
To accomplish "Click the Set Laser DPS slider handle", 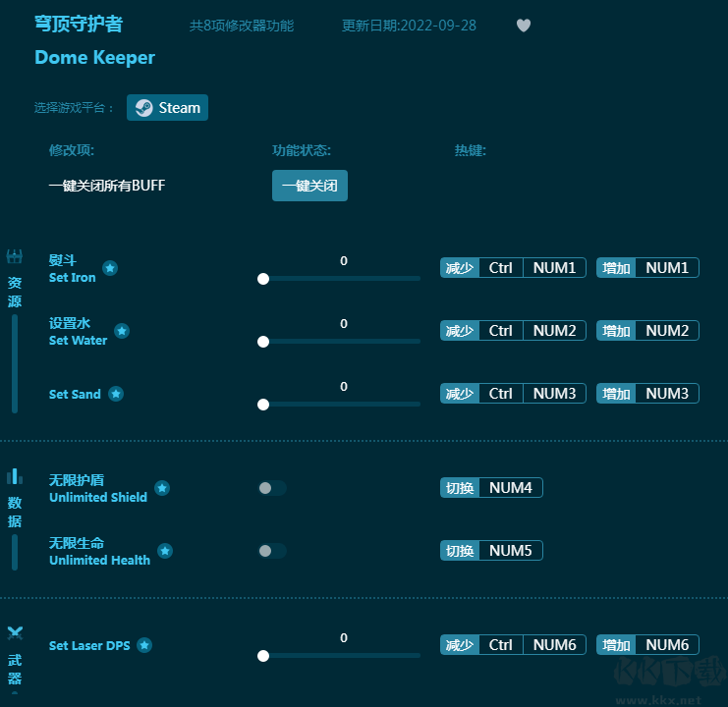I will pyautogui.click(x=263, y=656).
